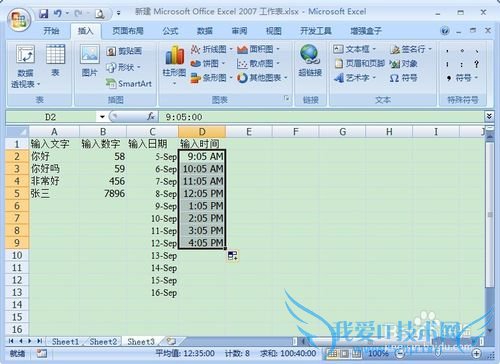Open the 页面布局 ribbon tab
The image size is (500, 364).
128,31
